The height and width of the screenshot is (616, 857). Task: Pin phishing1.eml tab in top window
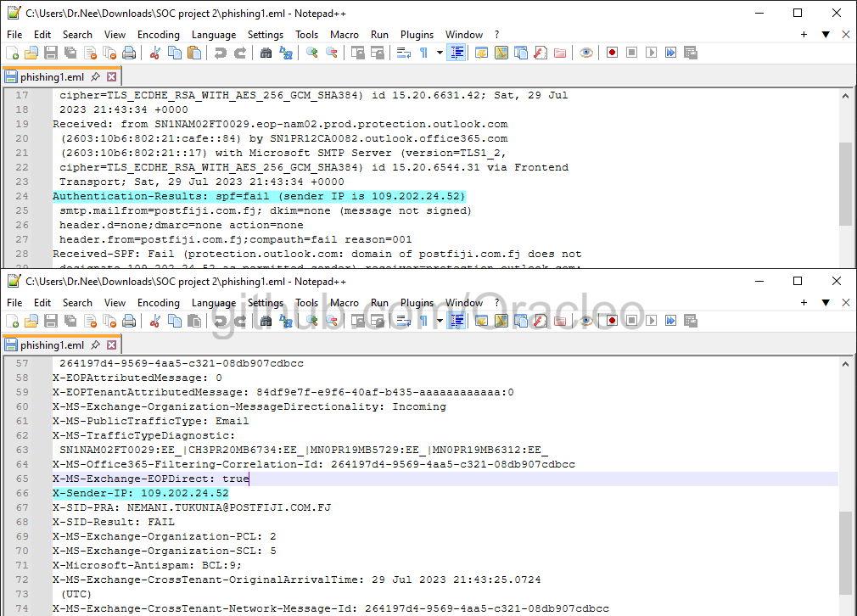click(x=96, y=77)
